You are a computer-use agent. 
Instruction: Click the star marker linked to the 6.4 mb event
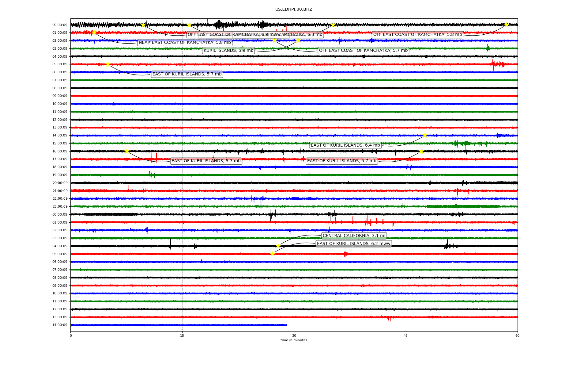(x=425, y=135)
